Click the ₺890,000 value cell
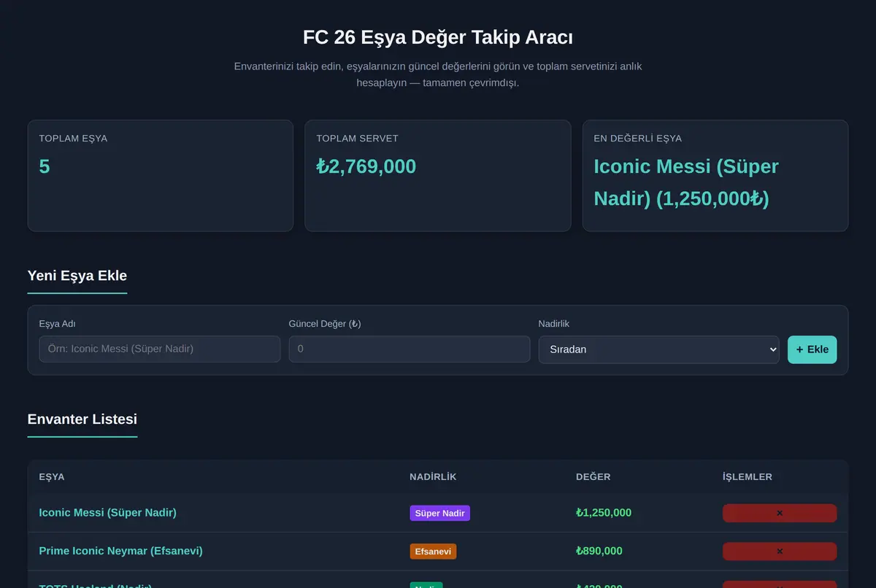 coord(599,551)
